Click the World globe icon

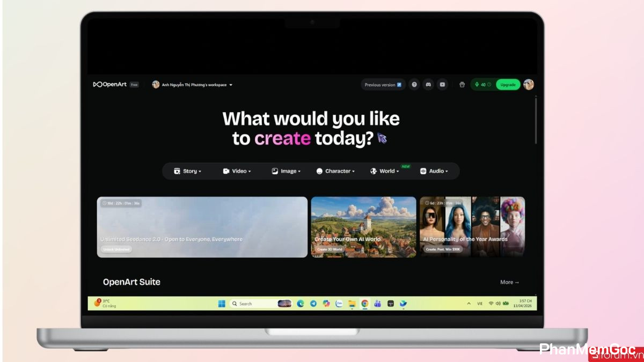click(374, 171)
